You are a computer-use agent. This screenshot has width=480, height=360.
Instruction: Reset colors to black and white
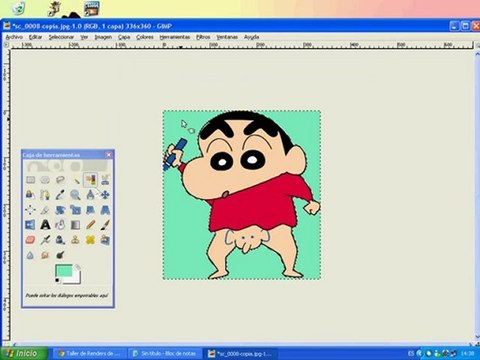point(57,281)
